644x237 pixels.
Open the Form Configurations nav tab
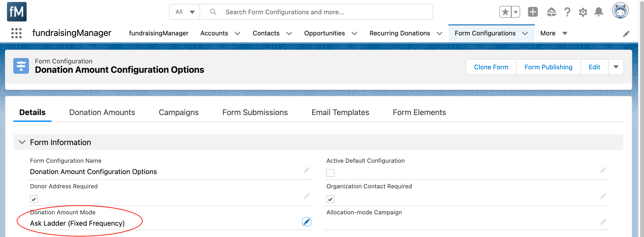485,33
